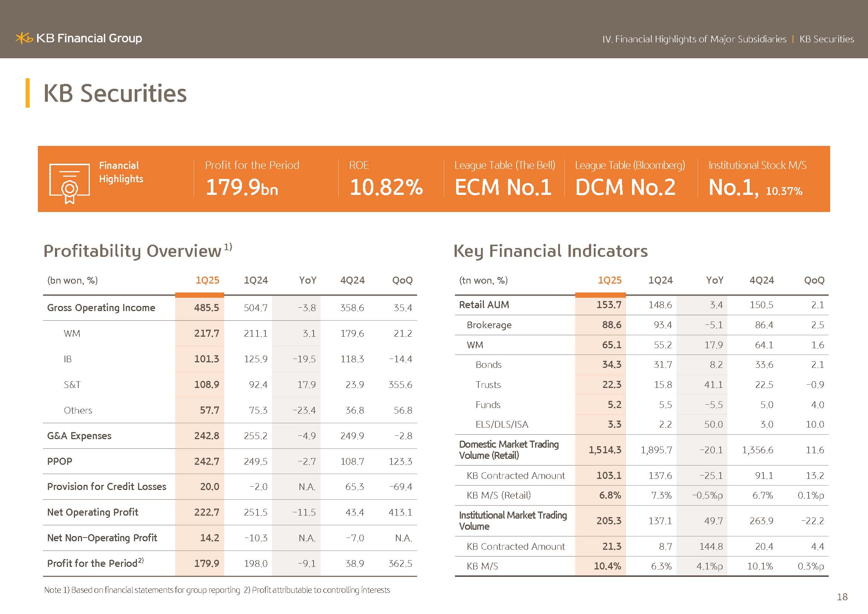
Task: Click the KB Securities breadcrumb in header
Action: click(826, 39)
